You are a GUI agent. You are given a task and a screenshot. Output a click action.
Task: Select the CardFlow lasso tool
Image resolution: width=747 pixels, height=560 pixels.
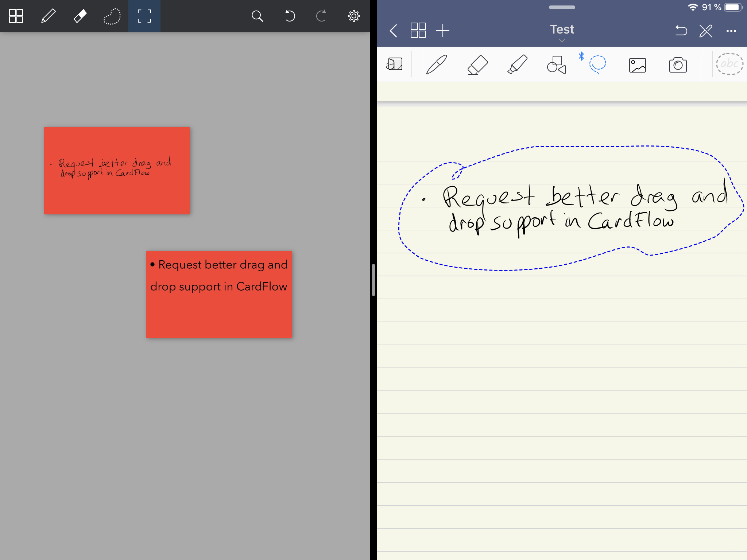click(112, 16)
